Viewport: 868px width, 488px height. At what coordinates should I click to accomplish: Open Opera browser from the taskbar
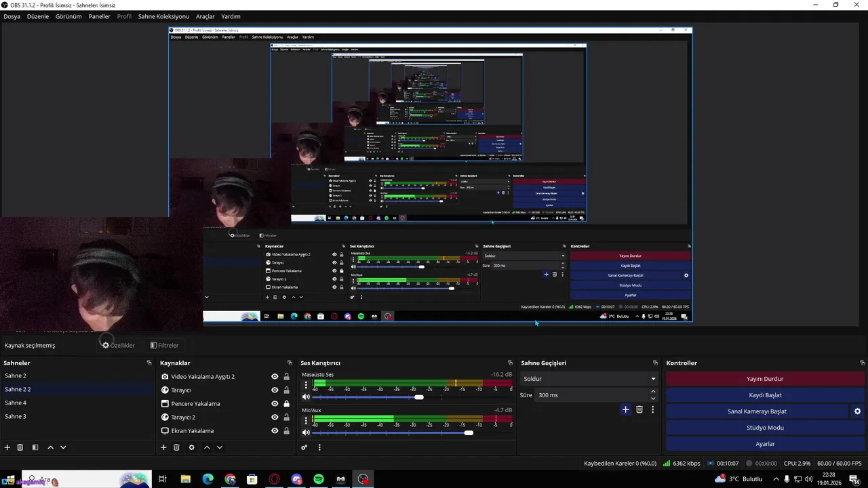pyautogui.click(x=274, y=479)
